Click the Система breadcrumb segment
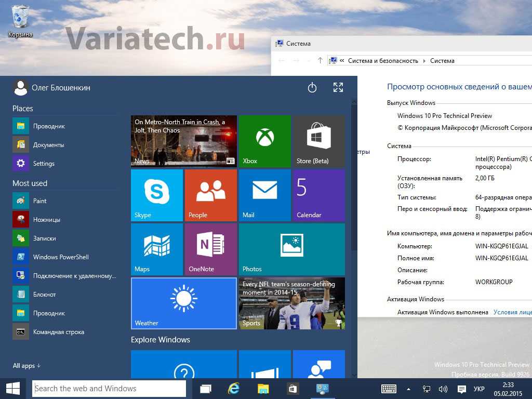The width and height of the screenshot is (532, 399). pyautogui.click(x=442, y=61)
